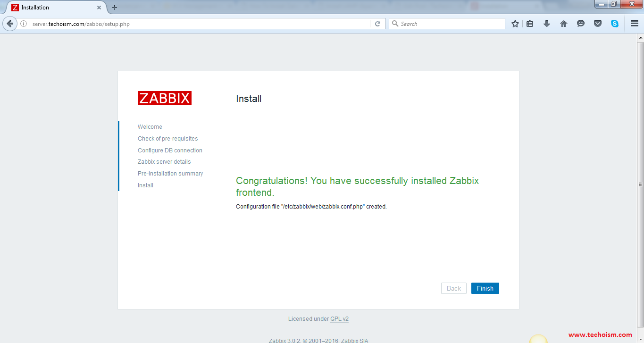
Task: Click the search magnifier icon
Action: click(x=395, y=24)
